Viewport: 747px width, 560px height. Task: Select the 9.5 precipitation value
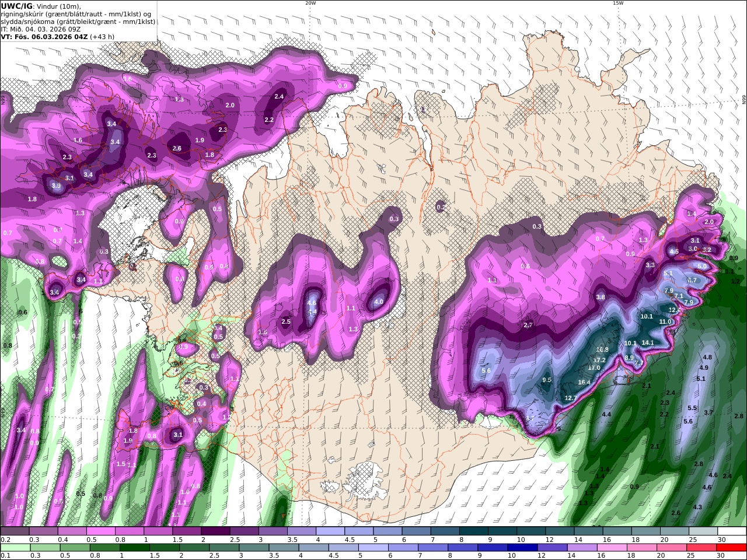[547, 380]
